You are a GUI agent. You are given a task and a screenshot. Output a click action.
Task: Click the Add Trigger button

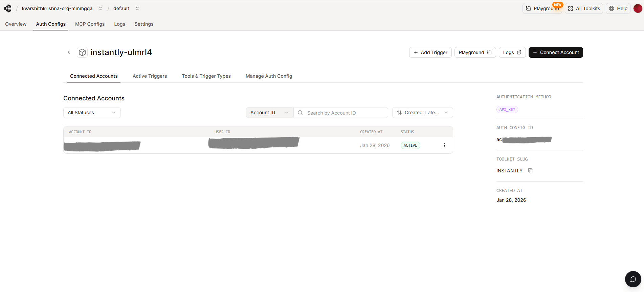coord(430,52)
